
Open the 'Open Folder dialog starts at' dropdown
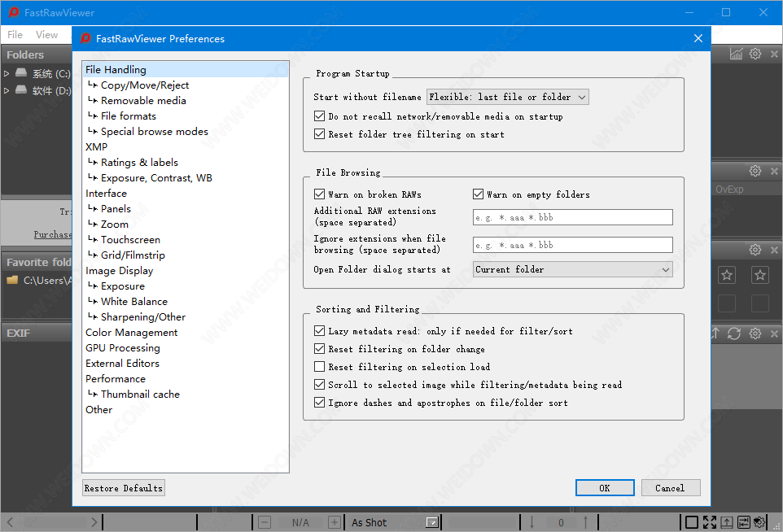[573, 269]
